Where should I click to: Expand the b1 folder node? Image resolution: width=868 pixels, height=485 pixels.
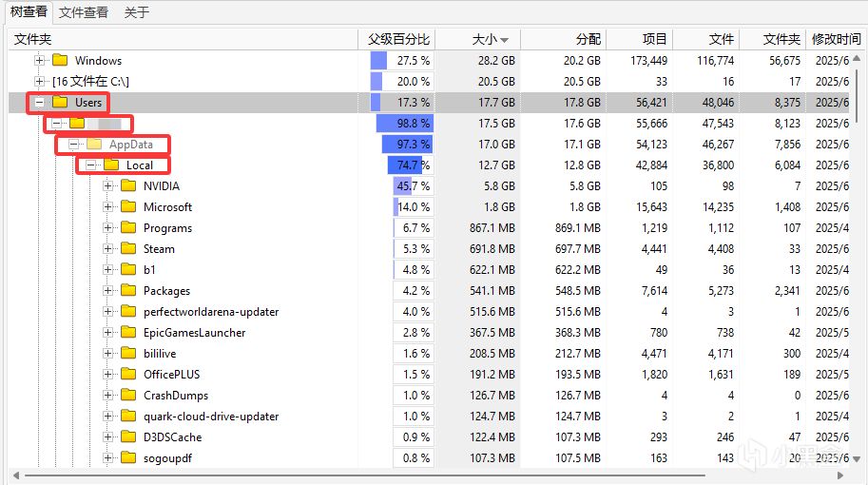pos(108,270)
